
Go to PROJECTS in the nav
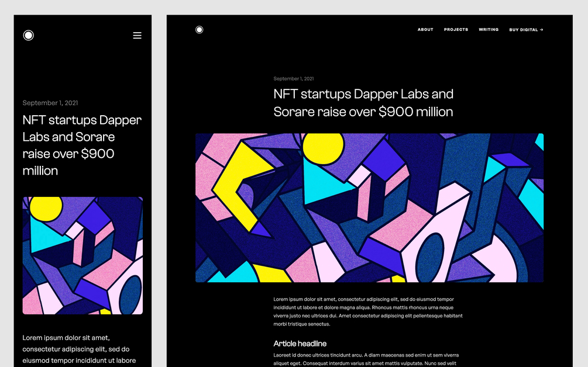pyautogui.click(x=456, y=30)
